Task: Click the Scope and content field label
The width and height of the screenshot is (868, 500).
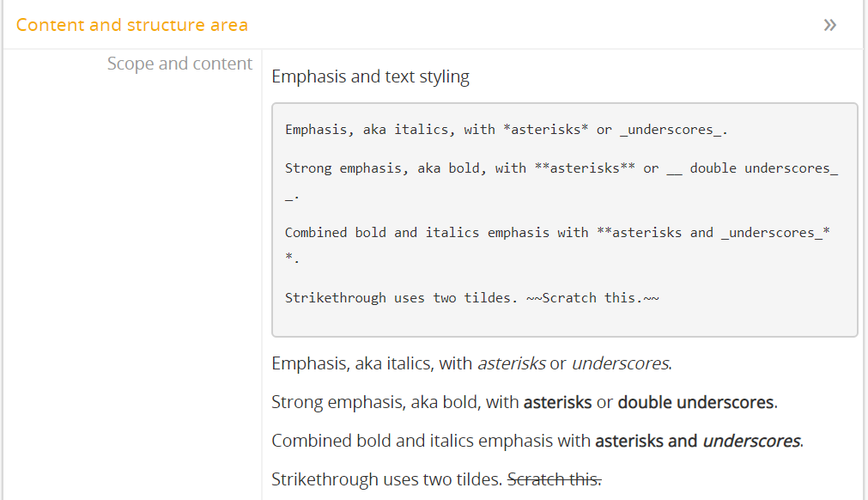Action: coord(179,64)
